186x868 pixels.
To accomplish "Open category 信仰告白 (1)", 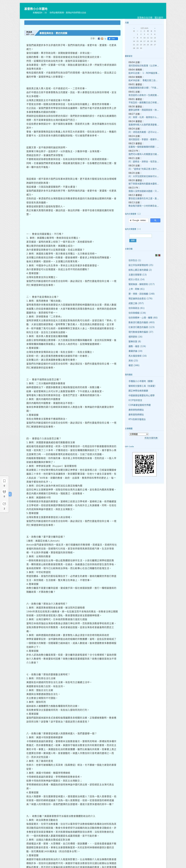I will click(x=135, y=260).
